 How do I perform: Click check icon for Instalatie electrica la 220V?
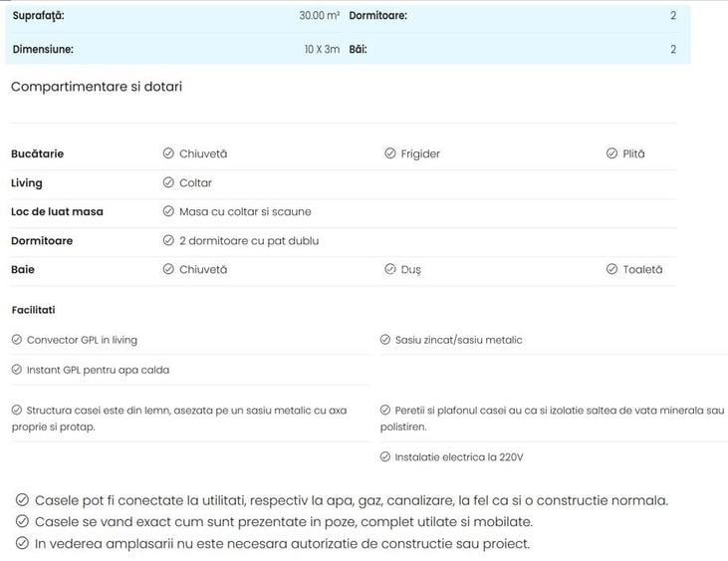(x=385, y=457)
